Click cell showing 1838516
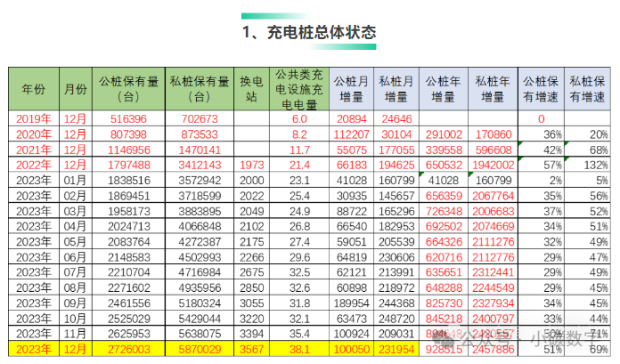 pos(128,181)
